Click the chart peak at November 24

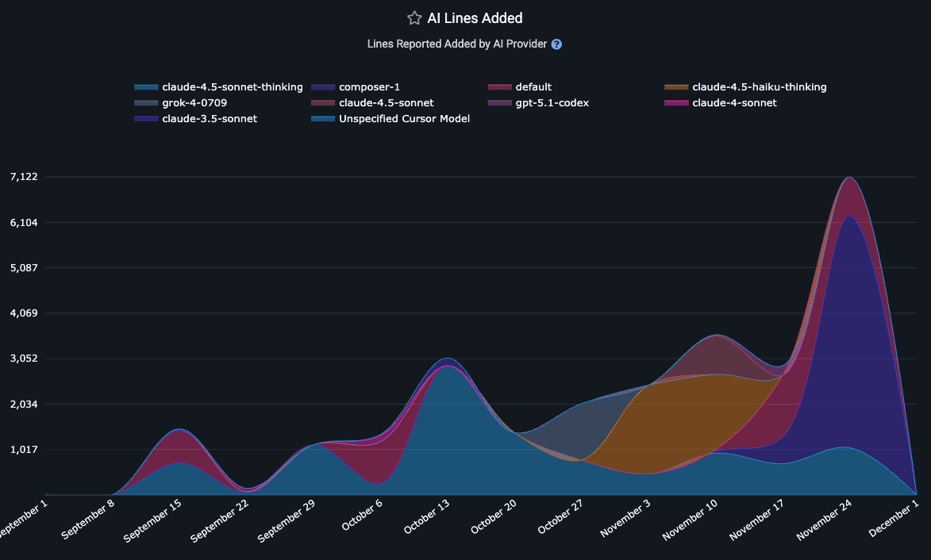848,178
